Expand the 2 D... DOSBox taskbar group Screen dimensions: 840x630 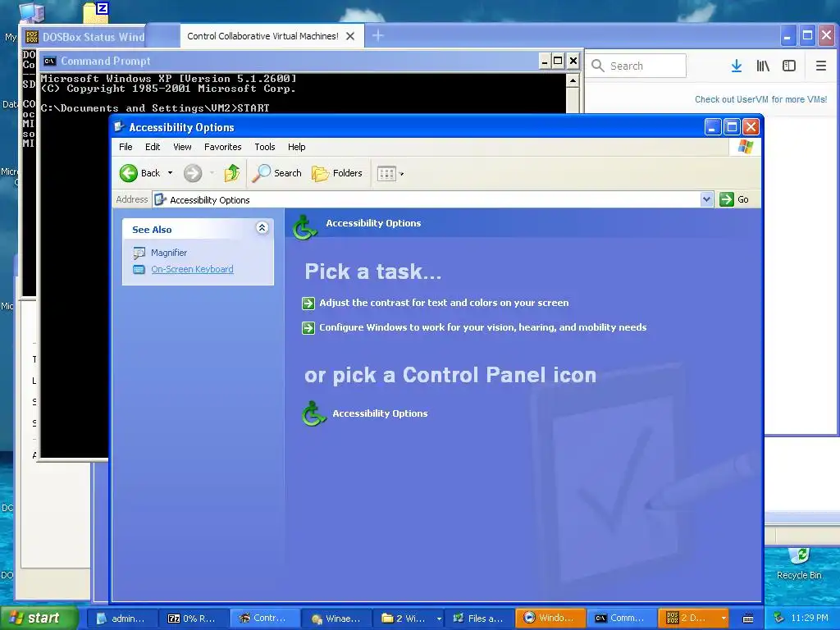tap(693, 618)
